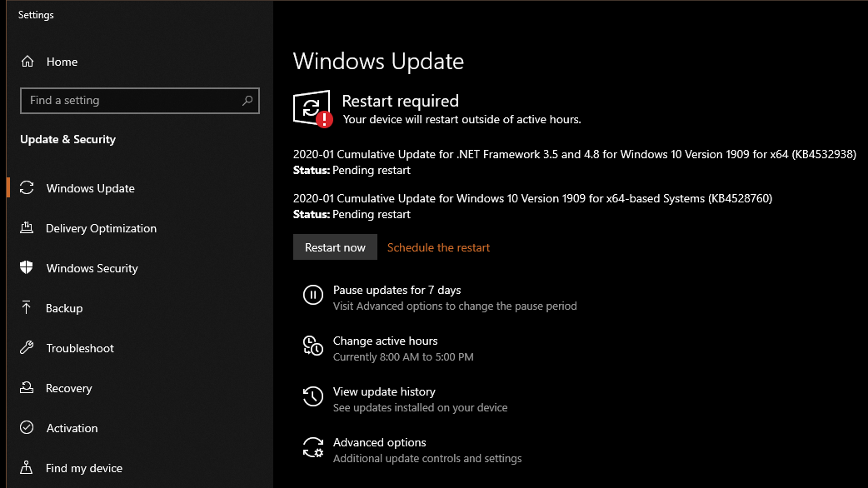Open View update history
Image resolution: width=868 pixels, height=488 pixels.
pyautogui.click(x=384, y=391)
